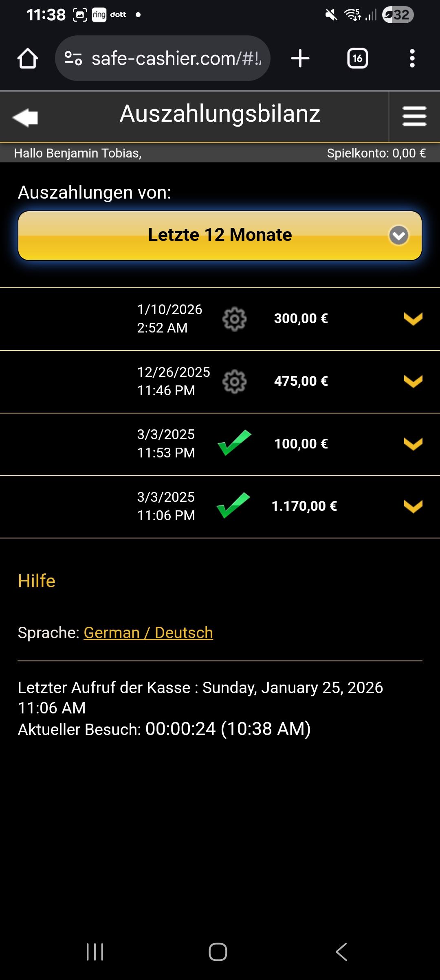Open the browser three-dot menu
Image resolution: width=440 pixels, height=980 pixels.
412,59
